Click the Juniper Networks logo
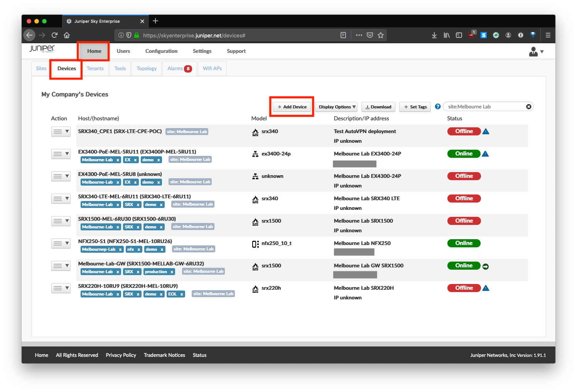Screen dimensions: 577x392 click(42, 49)
